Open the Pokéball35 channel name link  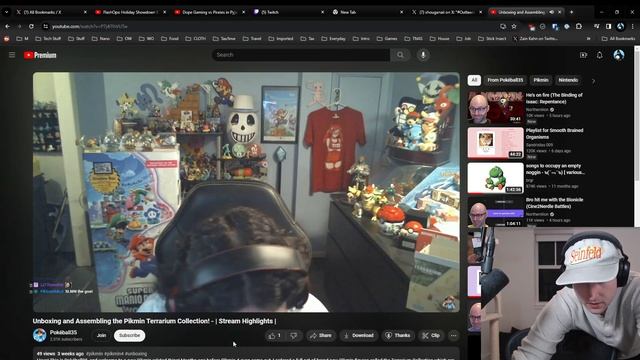63,332
